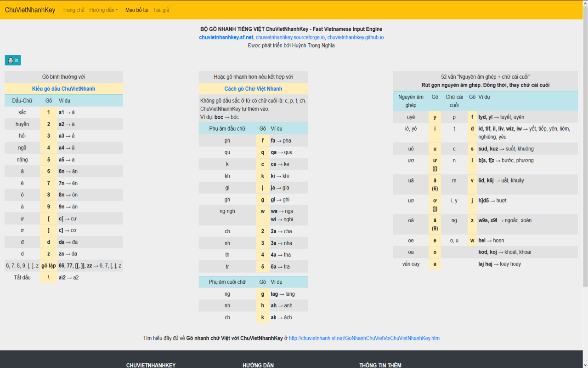
Task: Click the footer heading 'CHUVIETNHANHKEY'
Action: pos(151,365)
